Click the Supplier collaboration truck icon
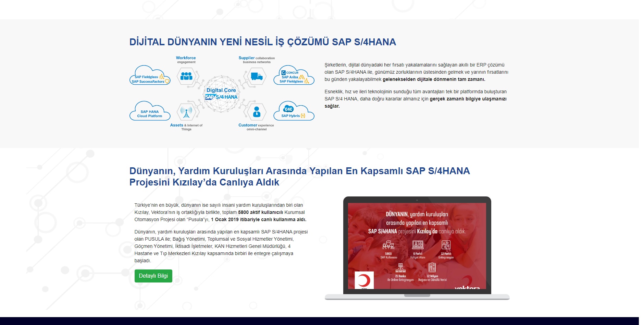 click(x=257, y=76)
